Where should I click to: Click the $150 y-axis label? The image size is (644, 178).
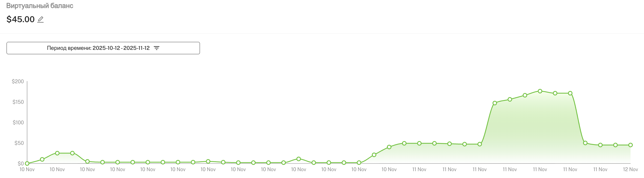click(x=18, y=102)
